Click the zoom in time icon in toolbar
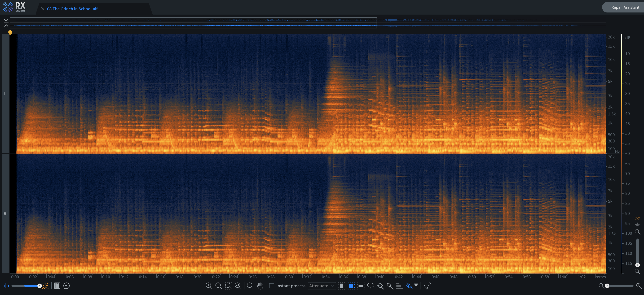Image resolution: width=644 pixels, height=295 pixels. point(209,286)
